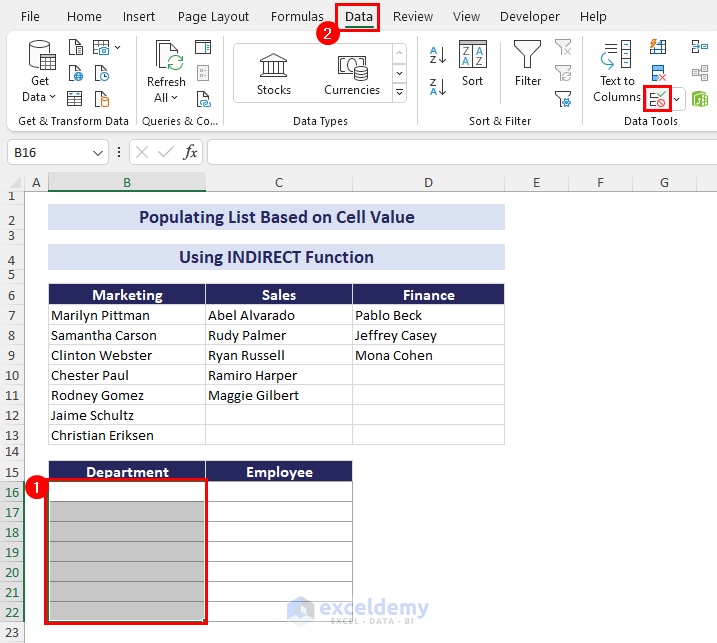717x643 pixels.
Task: Click cell with Rudy Palmer
Action: tap(279, 335)
